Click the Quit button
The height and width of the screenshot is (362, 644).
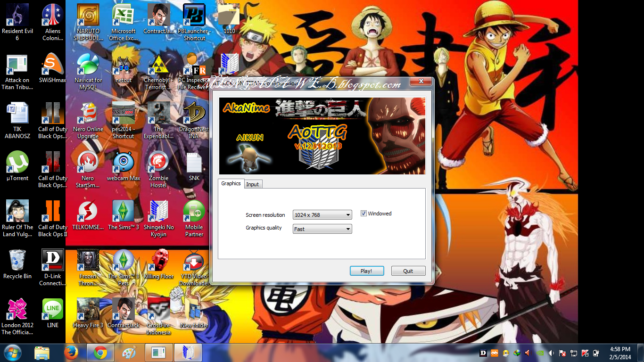[408, 271]
